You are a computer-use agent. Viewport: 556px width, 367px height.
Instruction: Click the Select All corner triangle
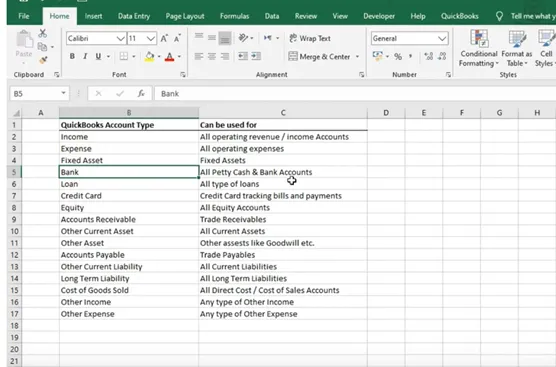pos(16,113)
